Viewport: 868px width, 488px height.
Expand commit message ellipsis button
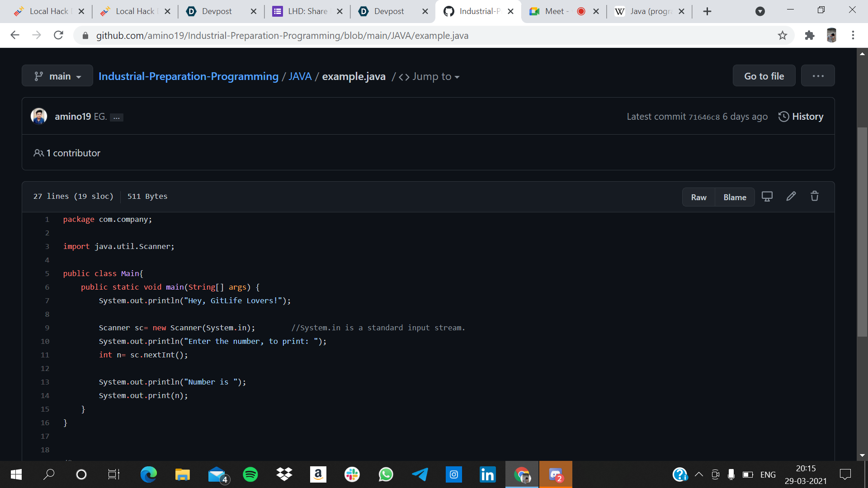point(117,117)
